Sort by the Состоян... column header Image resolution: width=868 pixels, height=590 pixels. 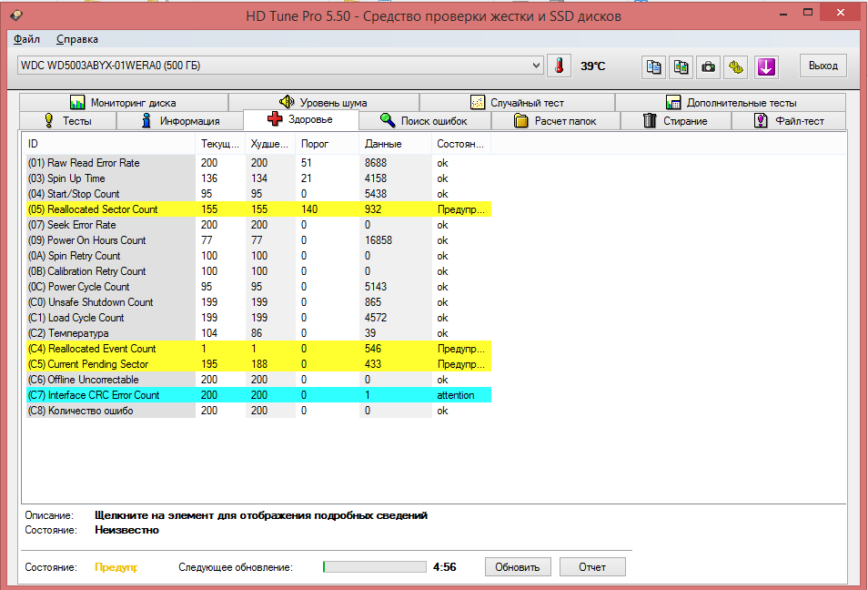(x=461, y=144)
